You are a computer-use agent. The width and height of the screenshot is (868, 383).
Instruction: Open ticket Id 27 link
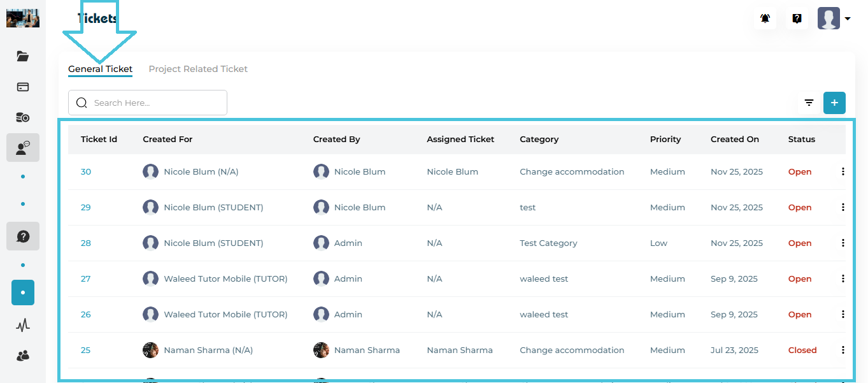pyautogui.click(x=85, y=278)
